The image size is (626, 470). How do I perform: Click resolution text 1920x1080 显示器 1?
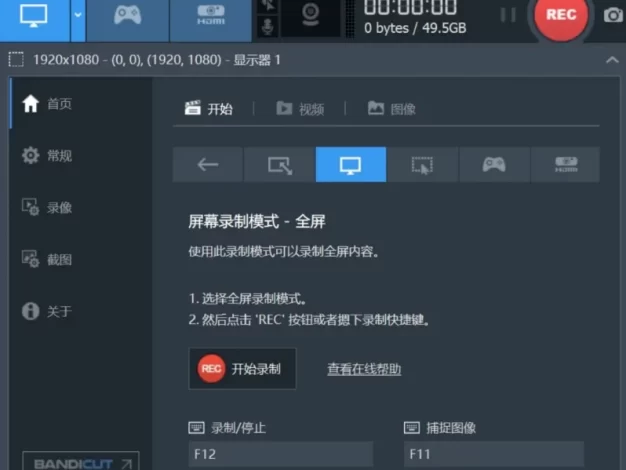[157, 60]
